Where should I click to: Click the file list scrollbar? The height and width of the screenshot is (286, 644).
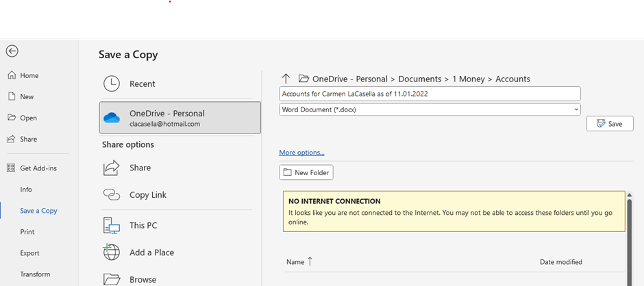(629, 242)
